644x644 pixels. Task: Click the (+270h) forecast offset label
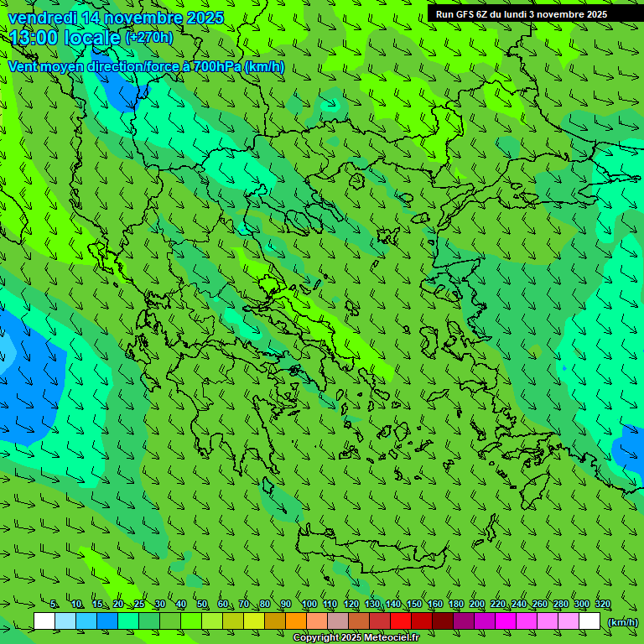click(149, 37)
